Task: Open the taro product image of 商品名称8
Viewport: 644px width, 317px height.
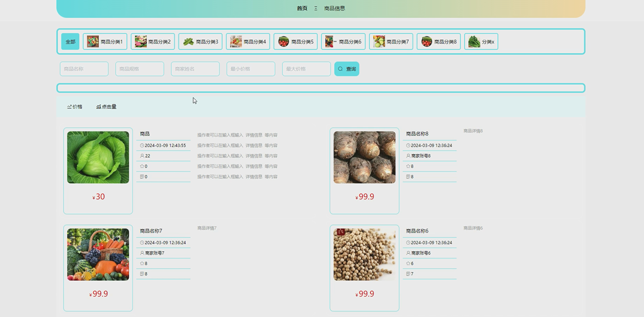Action: coord(364,157)
